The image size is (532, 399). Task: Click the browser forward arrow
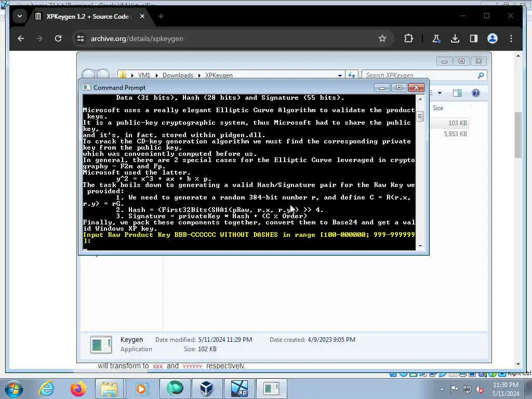39,38
